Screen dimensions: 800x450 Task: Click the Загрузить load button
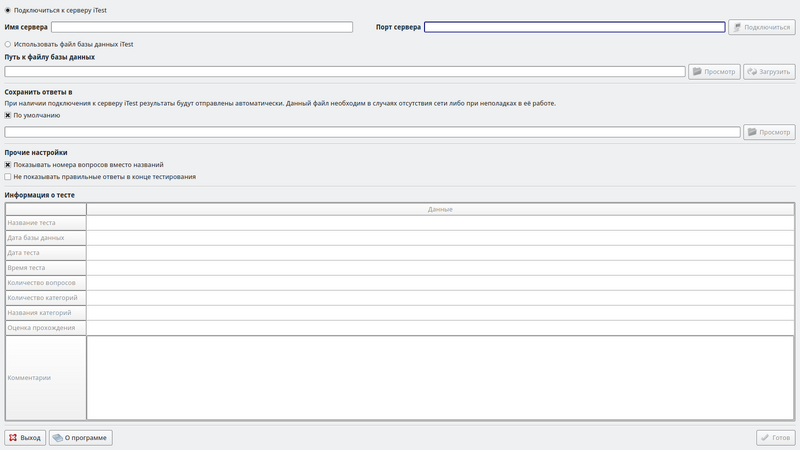point(769,72)
